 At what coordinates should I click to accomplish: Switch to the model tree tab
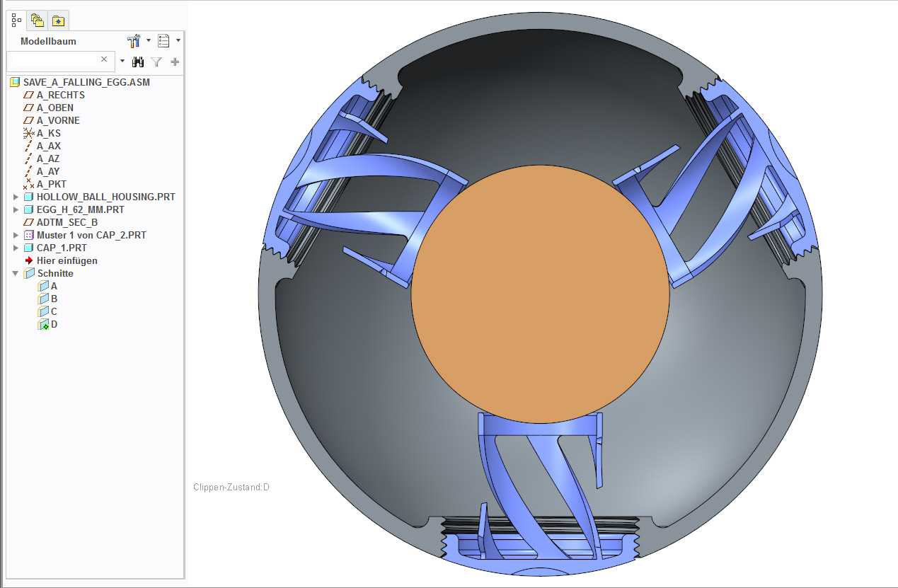[x=17, y=21]
